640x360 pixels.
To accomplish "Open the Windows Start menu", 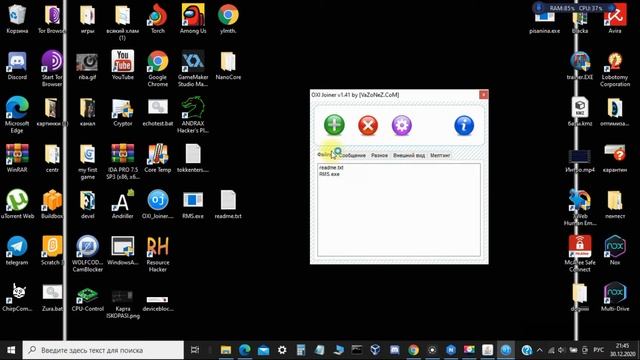I will coord(11,350).
